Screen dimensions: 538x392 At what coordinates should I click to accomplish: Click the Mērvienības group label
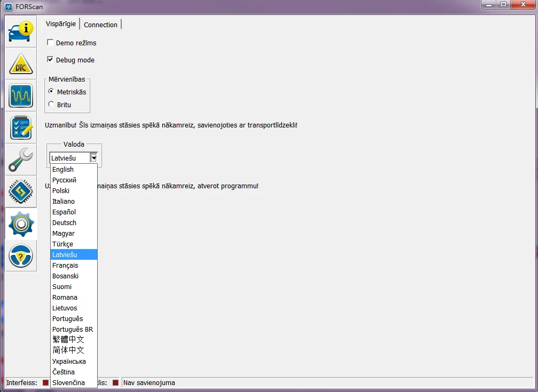point(67,79)
